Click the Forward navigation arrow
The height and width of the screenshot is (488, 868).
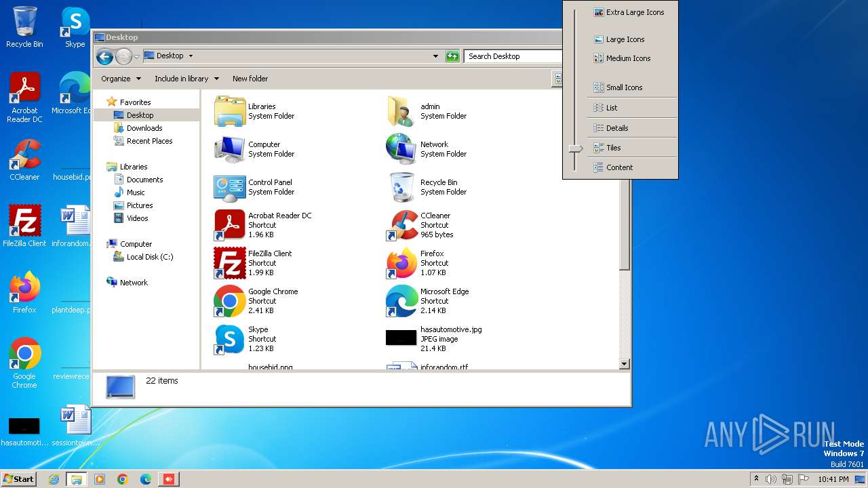coord(123,56)
